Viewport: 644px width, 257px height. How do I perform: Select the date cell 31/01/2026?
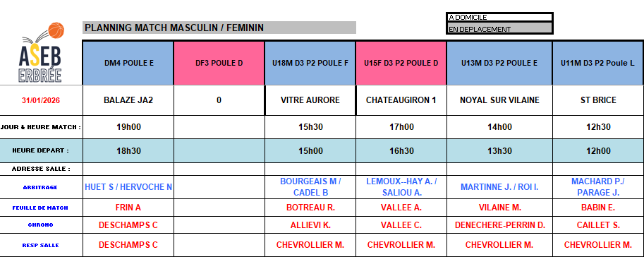41,100
